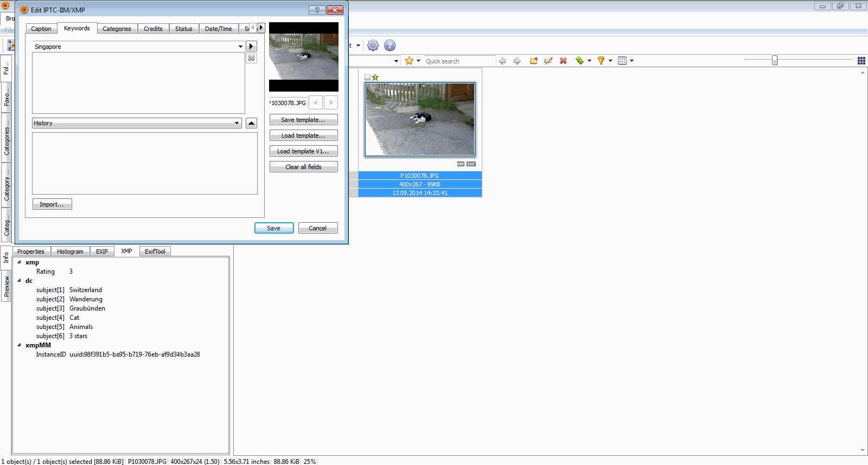
Task: Click the thumbnail size slider handle
Action: 775,61
